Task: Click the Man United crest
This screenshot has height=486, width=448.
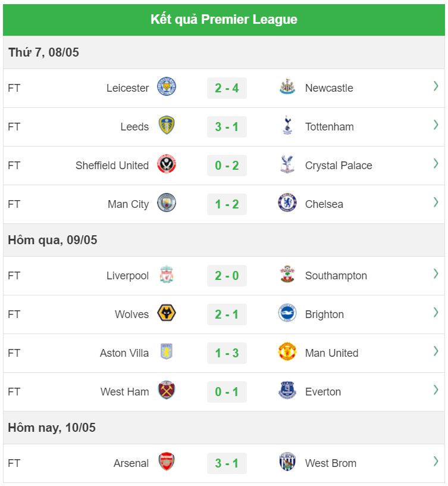Action: (x=287, y=351)
